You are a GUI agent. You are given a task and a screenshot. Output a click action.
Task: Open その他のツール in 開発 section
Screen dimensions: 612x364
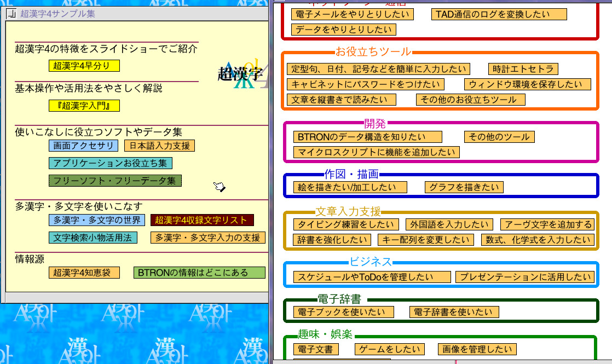[x=499, y=137]
